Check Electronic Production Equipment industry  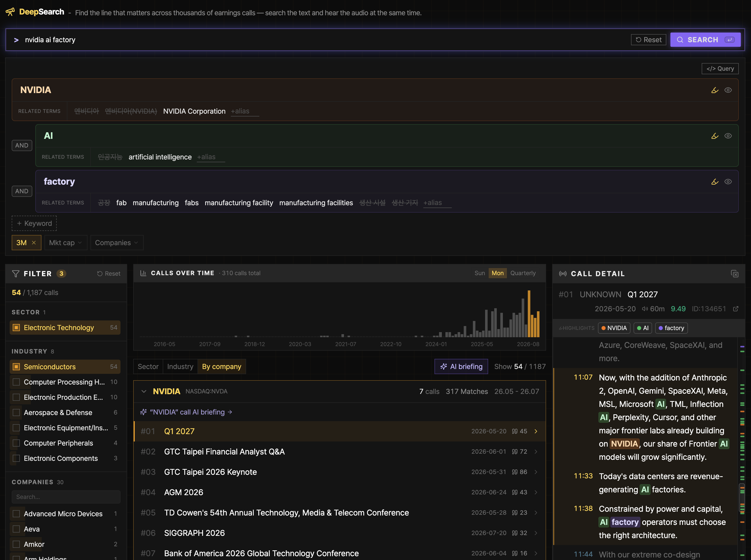[16, 397]
